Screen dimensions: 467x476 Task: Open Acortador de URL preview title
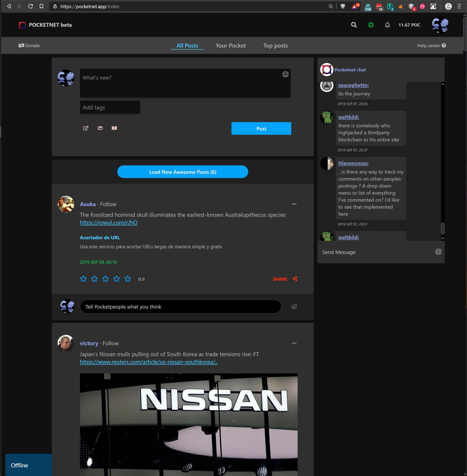click(x=100, y=237)
